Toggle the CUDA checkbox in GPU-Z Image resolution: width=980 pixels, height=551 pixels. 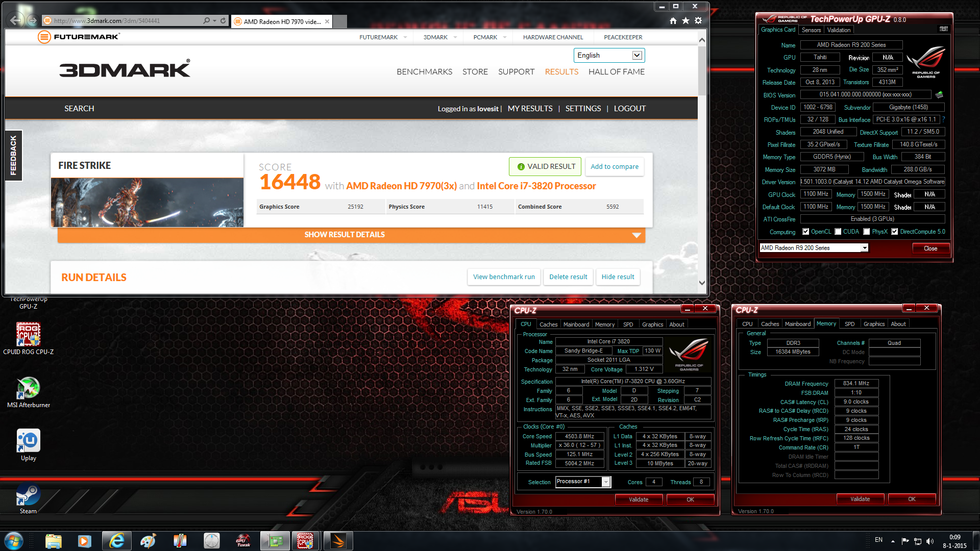[838, 232]
